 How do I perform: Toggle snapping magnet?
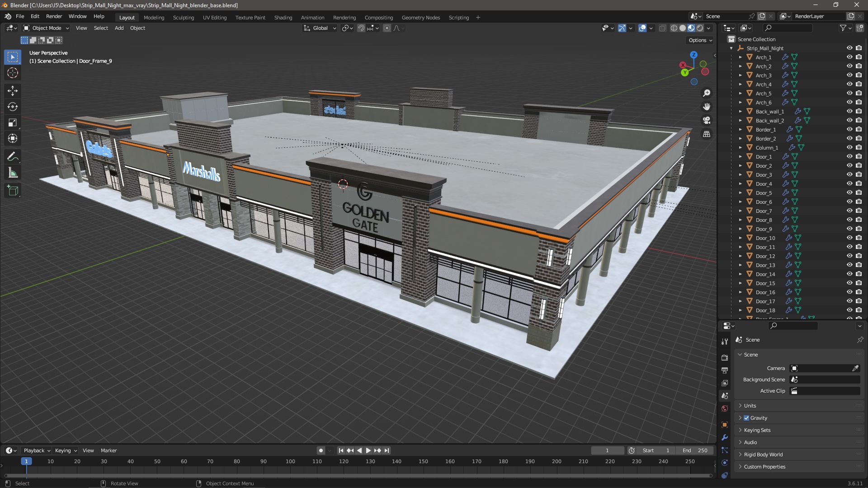click(361, 28)
